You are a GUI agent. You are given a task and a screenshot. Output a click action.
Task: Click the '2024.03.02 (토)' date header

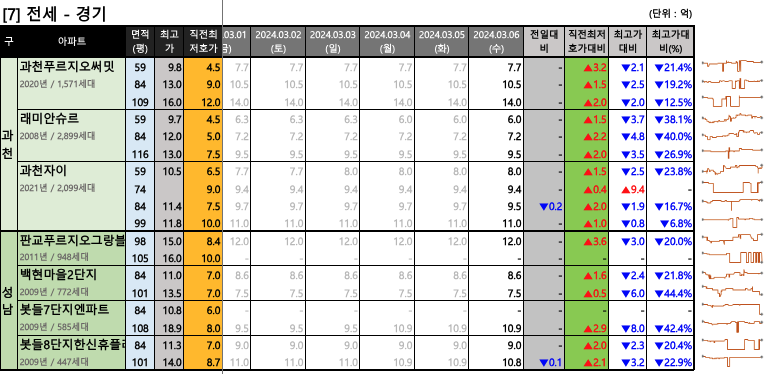[278, 41]
